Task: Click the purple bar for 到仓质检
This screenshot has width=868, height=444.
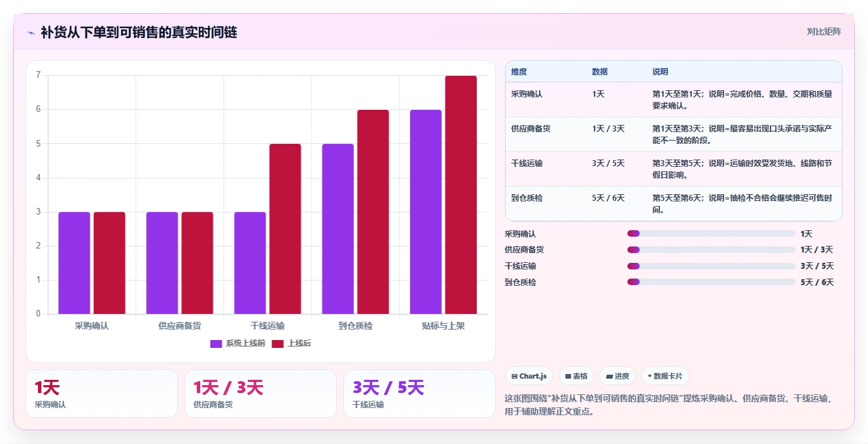Action: (x=338, y=229)
